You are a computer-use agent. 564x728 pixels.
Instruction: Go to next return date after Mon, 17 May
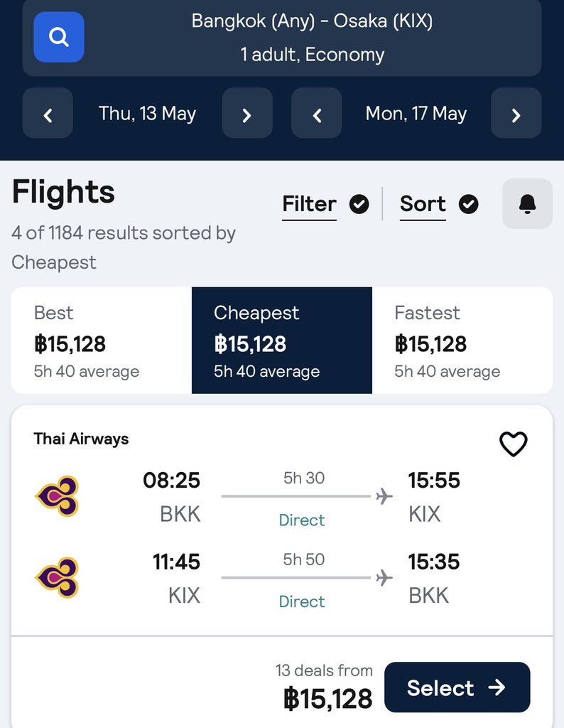click(516, 113)
